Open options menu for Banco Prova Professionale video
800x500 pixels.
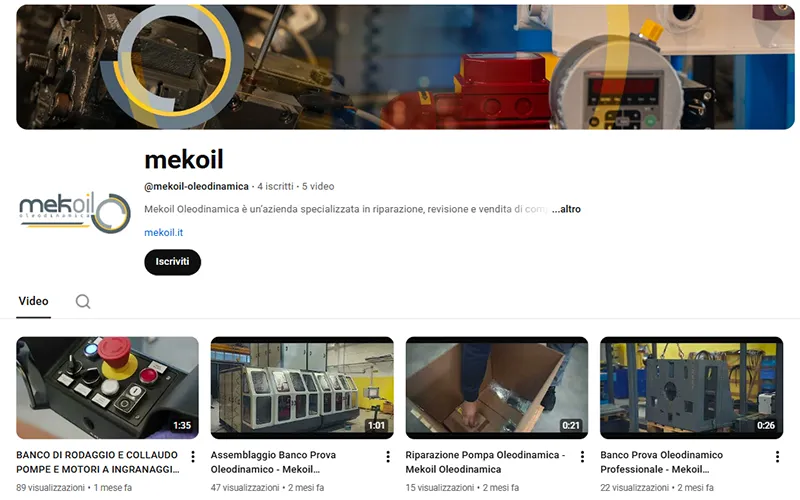point(777,457)
